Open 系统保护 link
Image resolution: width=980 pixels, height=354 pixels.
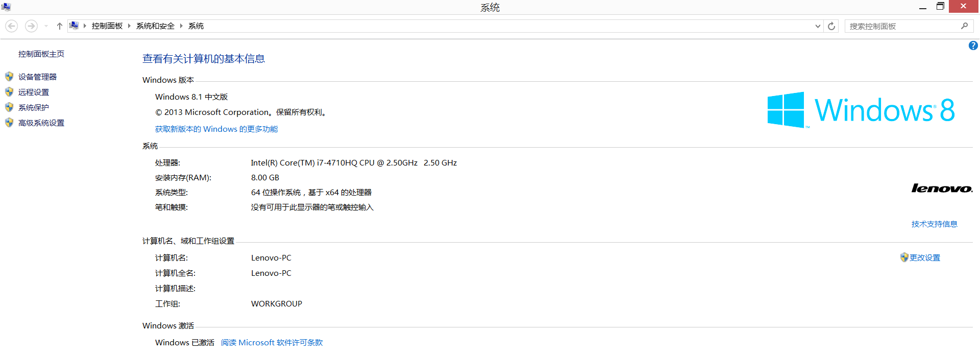(x=34, y=107)
